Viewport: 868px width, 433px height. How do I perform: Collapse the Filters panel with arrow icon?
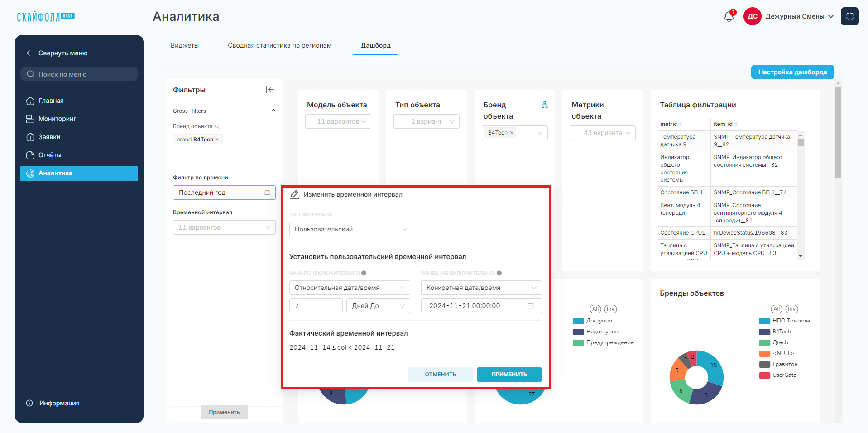270,90
